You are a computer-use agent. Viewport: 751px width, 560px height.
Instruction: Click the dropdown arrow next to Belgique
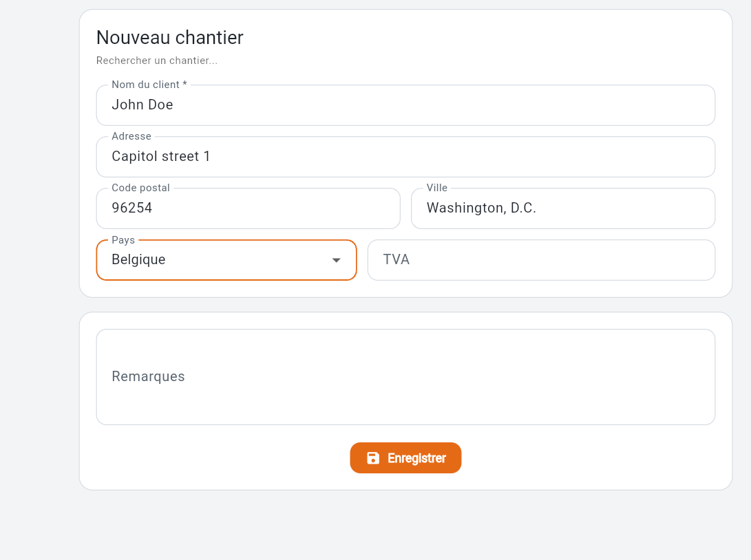pyautogui.click(x=336, y=260)
